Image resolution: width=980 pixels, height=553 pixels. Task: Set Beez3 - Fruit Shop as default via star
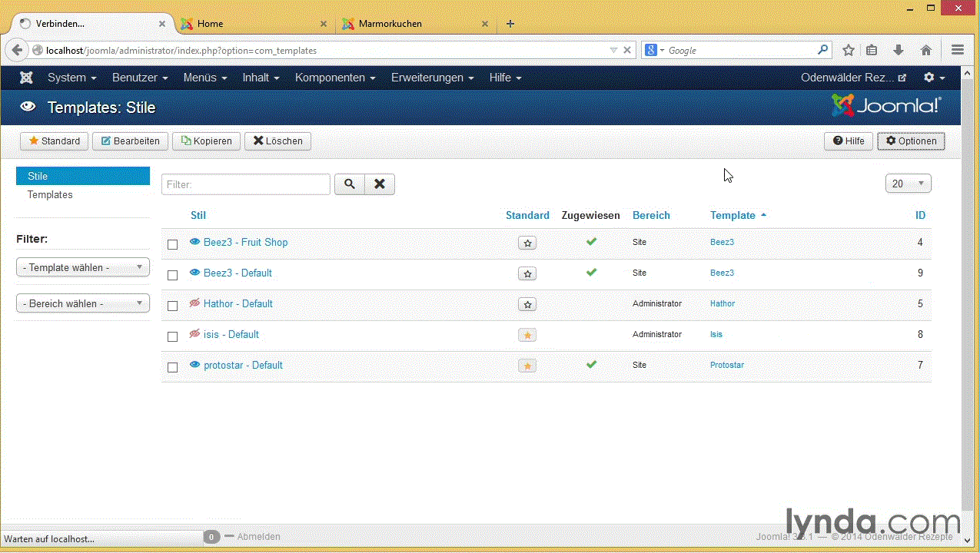527,243
